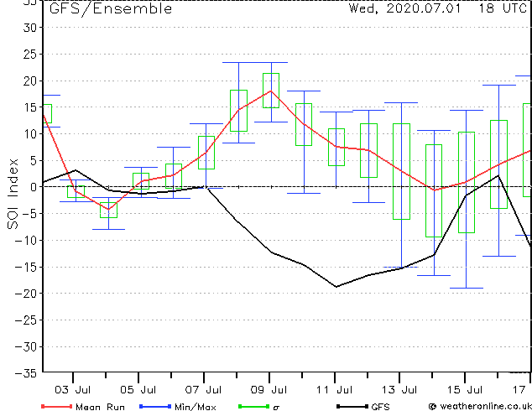Image resolution: width=532 pixels, height=411 pixels.
Task: Click the -20 y-axis value
Action: coord(26,294)
